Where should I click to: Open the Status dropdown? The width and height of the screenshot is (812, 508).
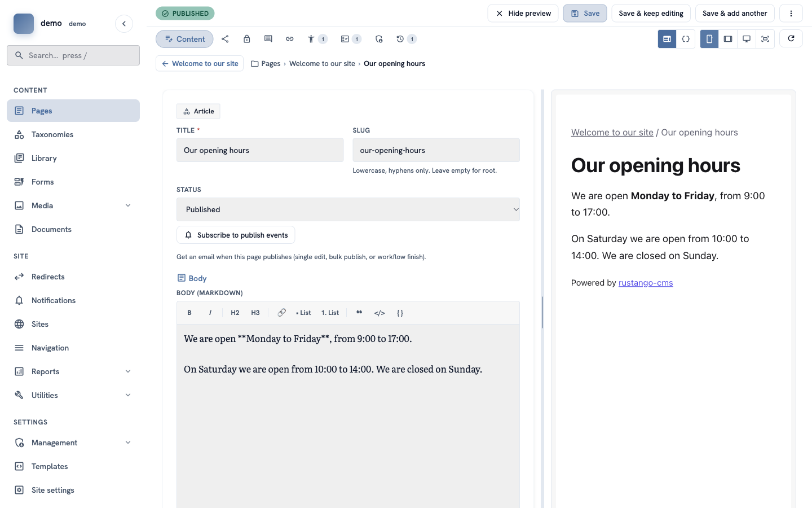(x=348, y=209)
